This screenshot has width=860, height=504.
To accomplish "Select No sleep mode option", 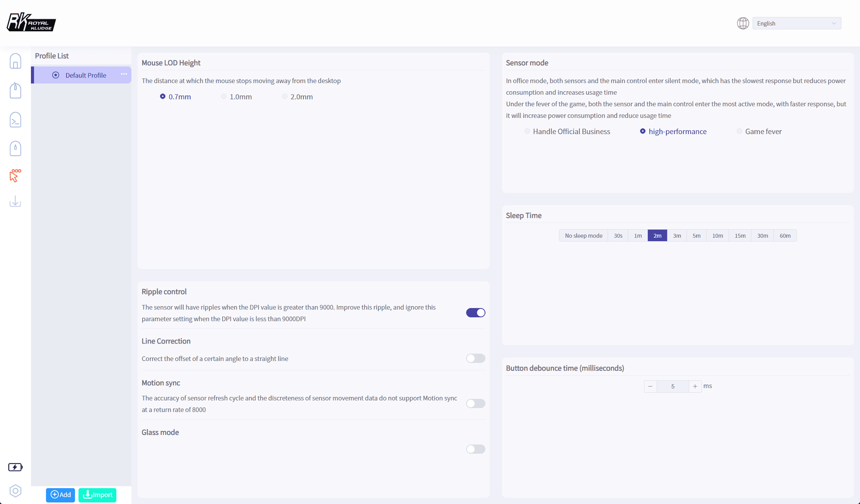I will pos(584,236).
